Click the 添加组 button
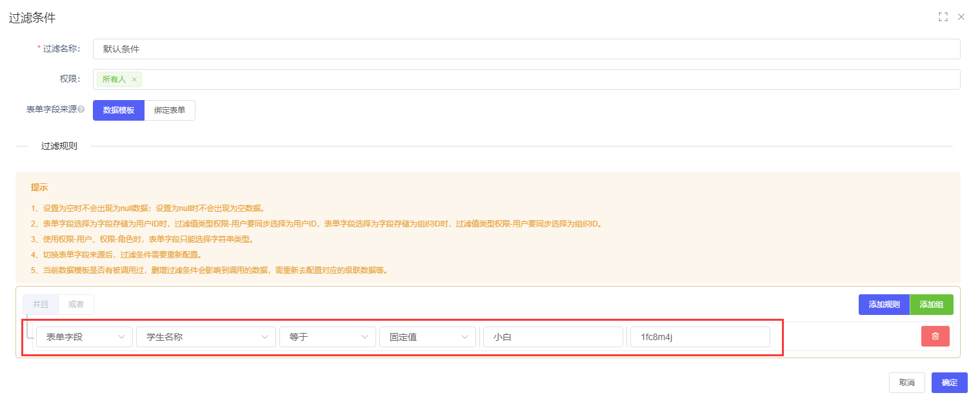Screen dimensions: 980x404 pos(931,305)
